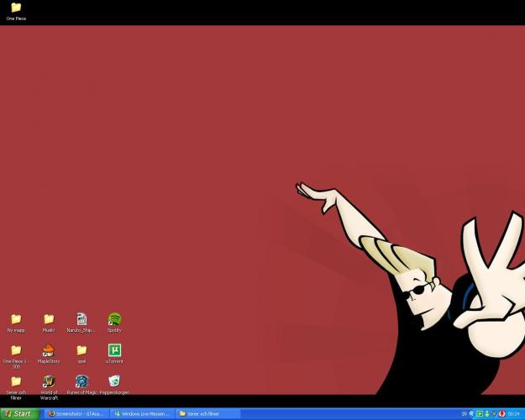Select the MapleStory desktop icon

click(x=49, y=350)
